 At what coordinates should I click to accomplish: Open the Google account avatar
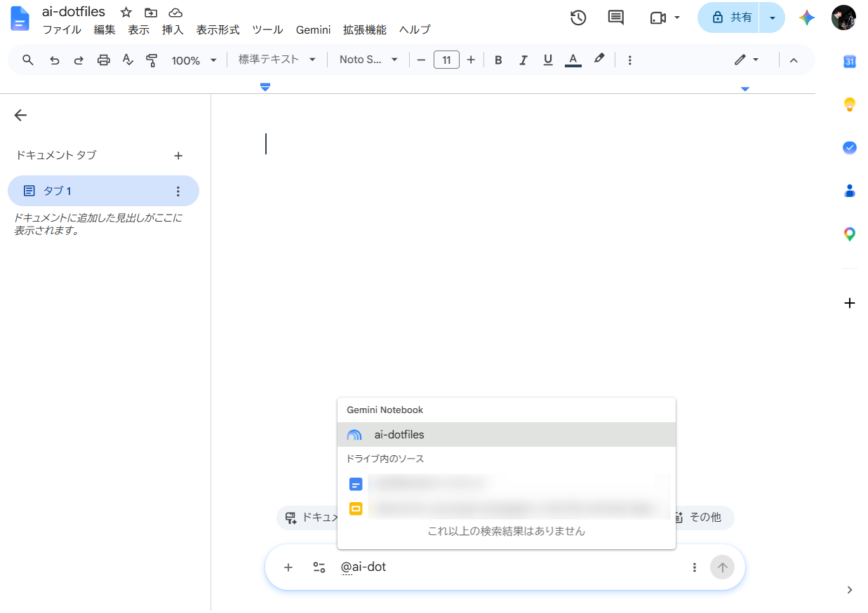843,18
